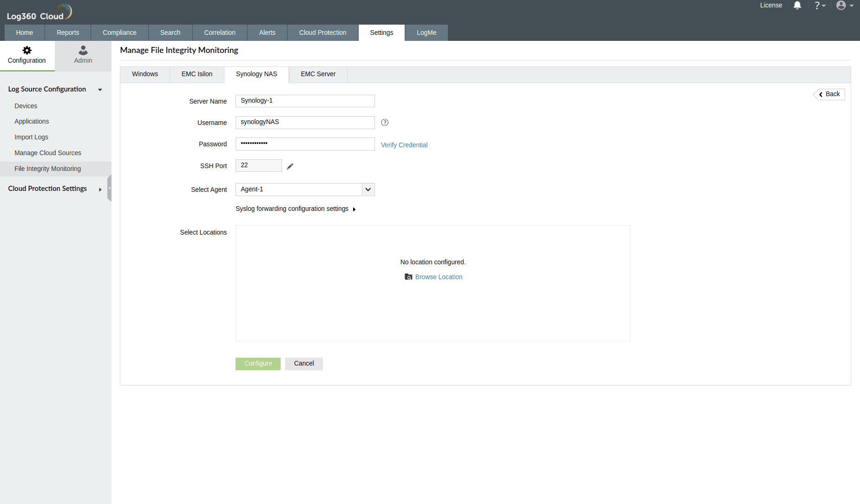The height and width of the screenshot is (504, 860).
Task: Open the Correlation tab
Action: pyautogui.click(x=220, y=33)
